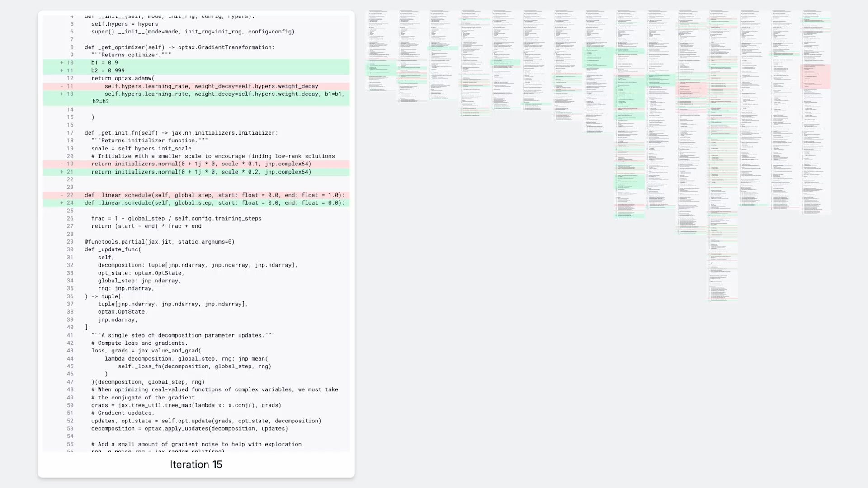Screen dimensions: 868x488
Task: Click the red removed block in rightmost thumbnail
Action: (x=816, y=76)
